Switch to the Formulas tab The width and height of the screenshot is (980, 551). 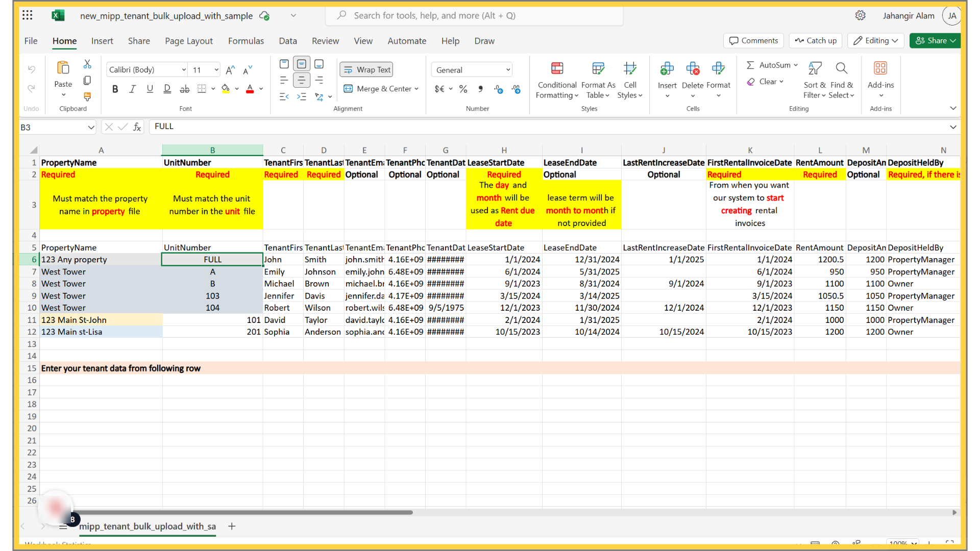coord(246,41)
